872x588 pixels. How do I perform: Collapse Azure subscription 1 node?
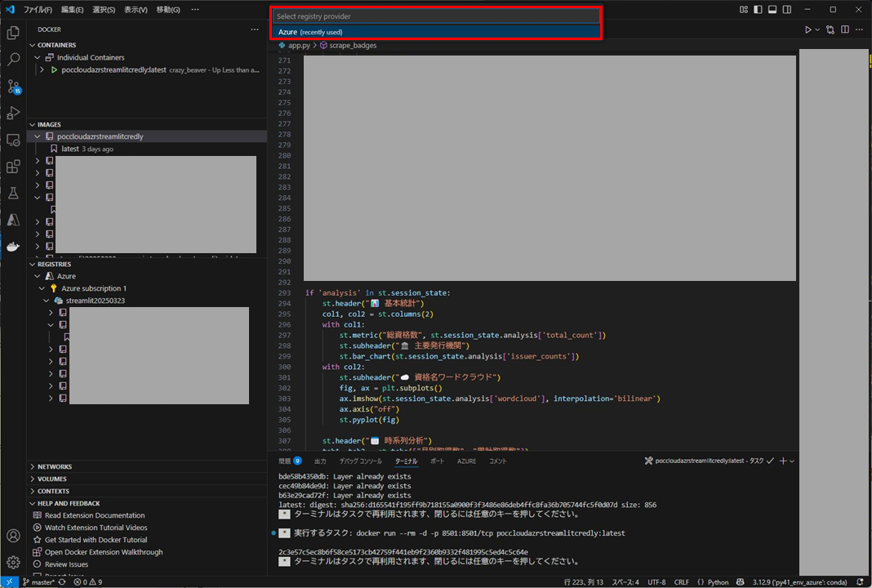click(x=42, y=288)
